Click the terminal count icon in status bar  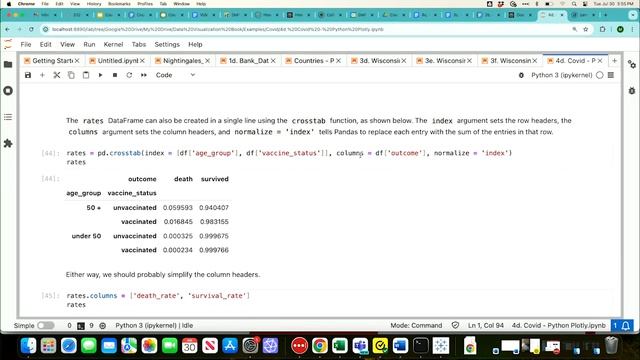coord(81,326)
